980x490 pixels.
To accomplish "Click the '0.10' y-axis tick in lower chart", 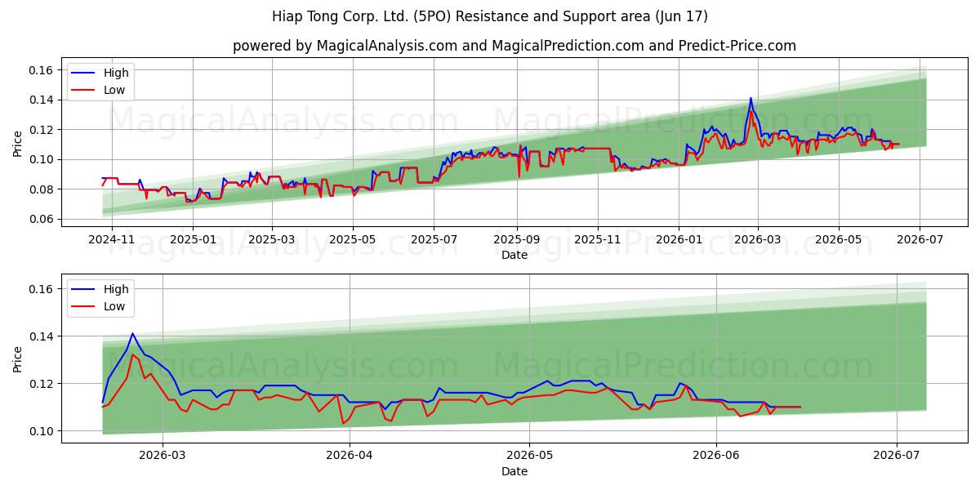I will coord(42,431).
